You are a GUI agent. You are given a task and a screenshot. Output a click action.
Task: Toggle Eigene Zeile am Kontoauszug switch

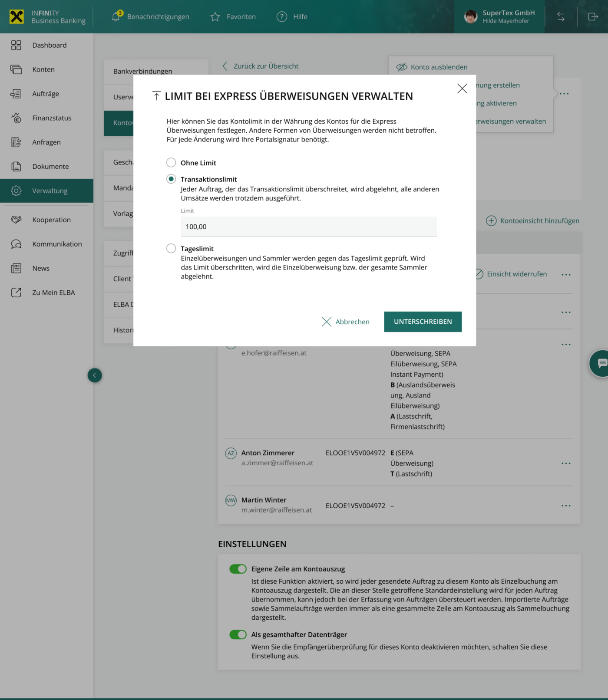238,569
